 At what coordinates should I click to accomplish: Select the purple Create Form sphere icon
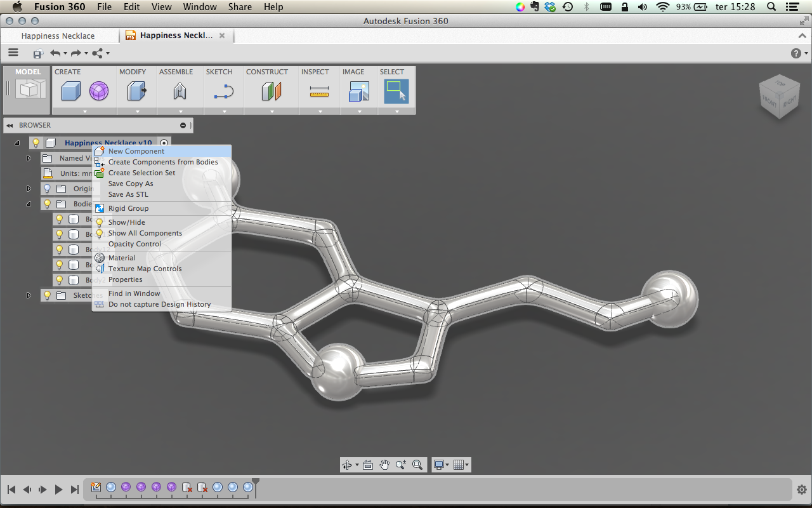[99, 92]
